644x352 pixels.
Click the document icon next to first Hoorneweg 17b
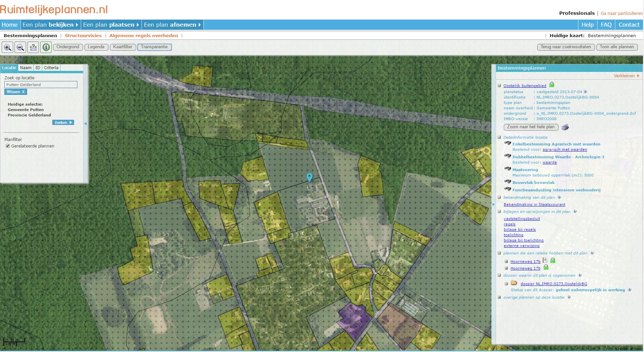pos(545,261)
